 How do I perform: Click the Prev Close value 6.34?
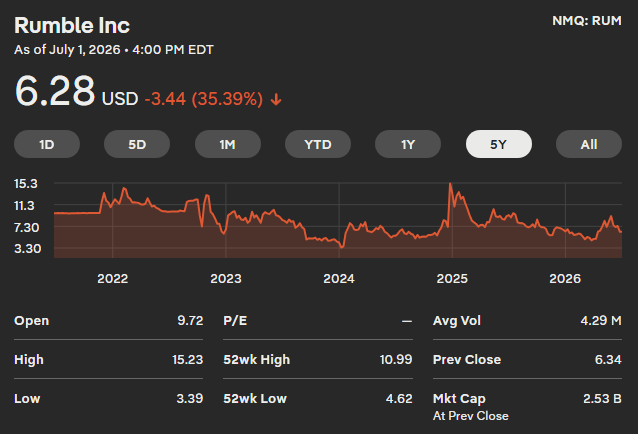point(608,360)
